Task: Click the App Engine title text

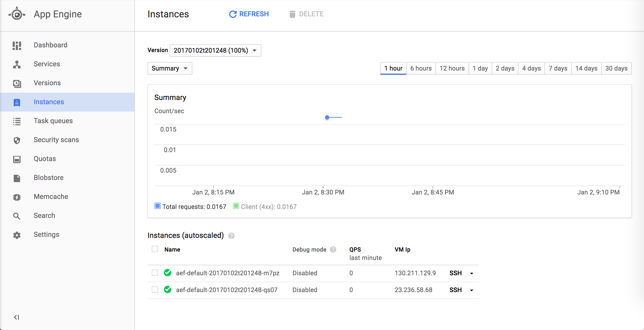Action: coord(58,14)
